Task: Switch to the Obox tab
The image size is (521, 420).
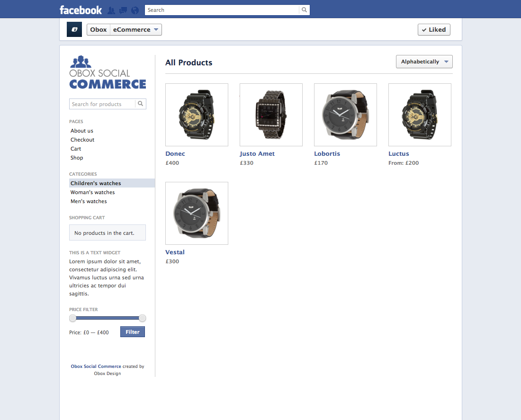Action: 98,29
